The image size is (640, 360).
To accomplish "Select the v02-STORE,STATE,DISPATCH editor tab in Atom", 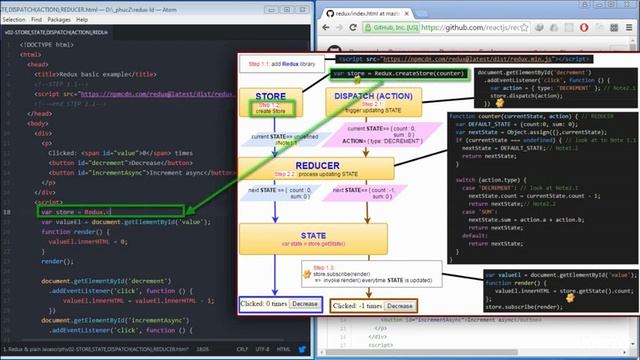I will point(56,32).
